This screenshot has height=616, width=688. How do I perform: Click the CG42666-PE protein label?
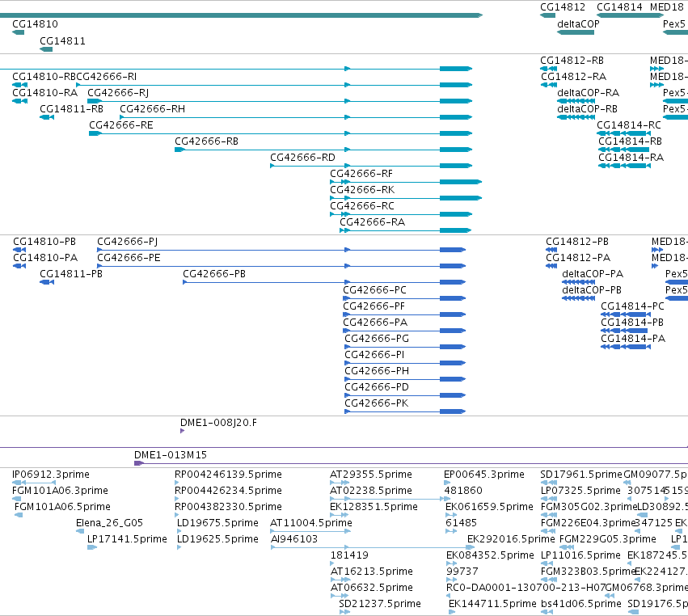(129, 258)
